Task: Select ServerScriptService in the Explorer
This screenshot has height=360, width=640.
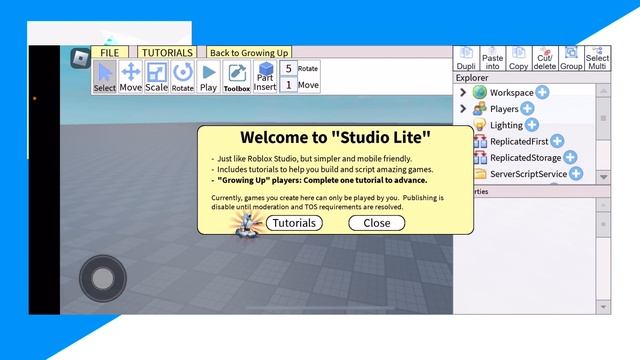Action: pos(528,174)
